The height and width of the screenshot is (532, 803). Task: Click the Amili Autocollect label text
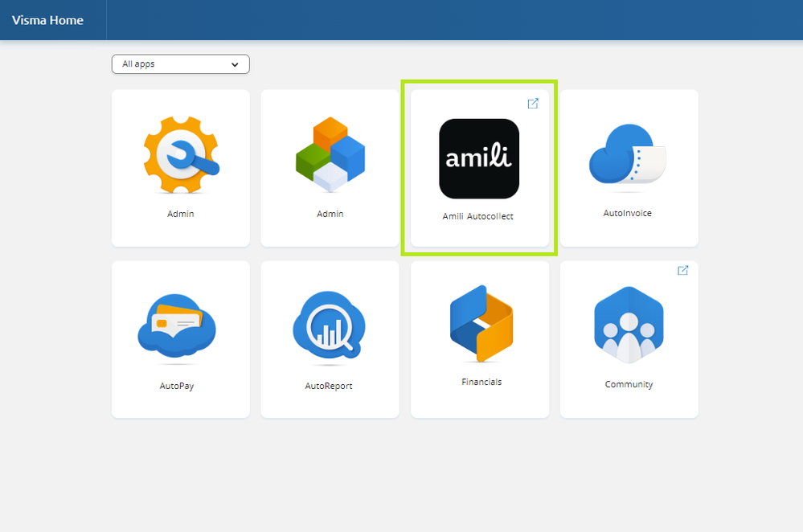click(x=477, y=216)
